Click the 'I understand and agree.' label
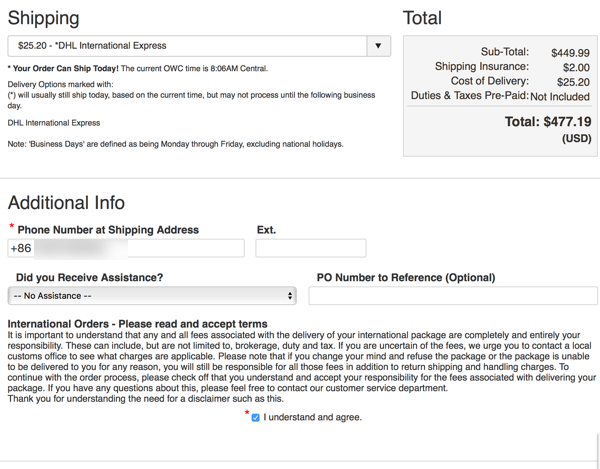Viewport: 600px width, 469px height. click(312, 417)
